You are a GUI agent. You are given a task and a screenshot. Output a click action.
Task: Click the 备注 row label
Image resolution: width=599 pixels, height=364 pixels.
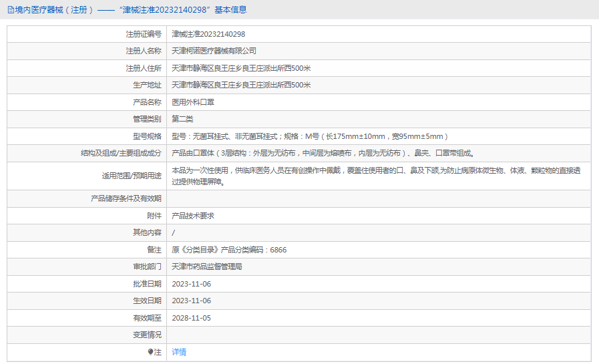click(x=154, y=250)
